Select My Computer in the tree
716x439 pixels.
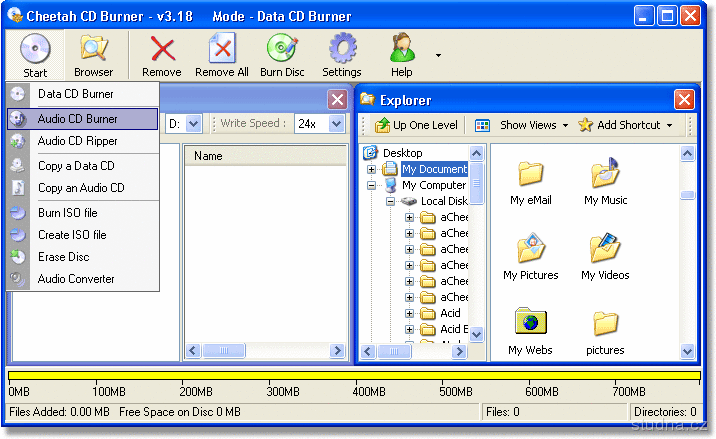434,185
